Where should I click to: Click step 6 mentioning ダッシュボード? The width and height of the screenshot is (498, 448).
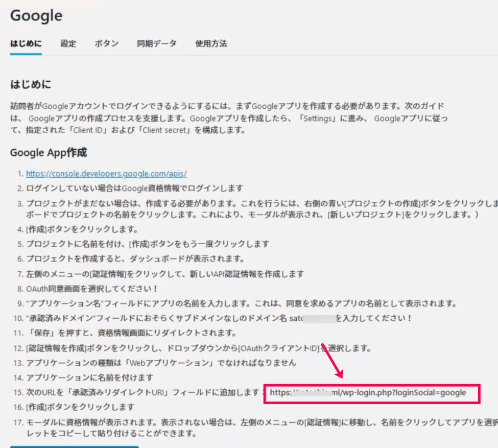point(136,259)
